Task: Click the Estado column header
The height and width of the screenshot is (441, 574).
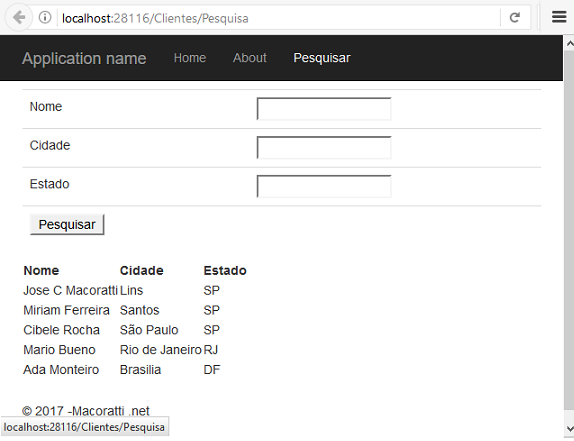Action: pos(225,270)
